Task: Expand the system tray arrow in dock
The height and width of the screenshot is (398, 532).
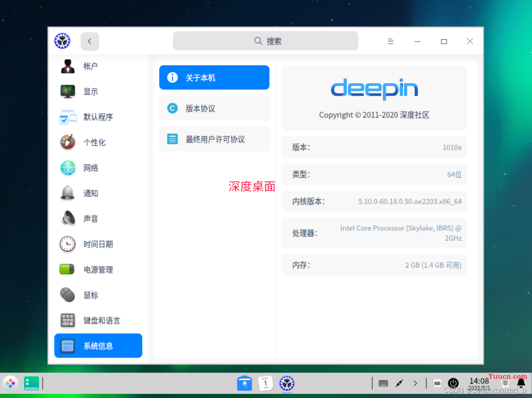Action: 415,383
